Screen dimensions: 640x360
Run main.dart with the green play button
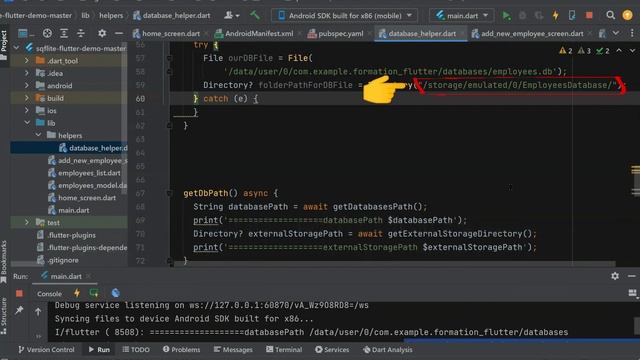point(506,16)
